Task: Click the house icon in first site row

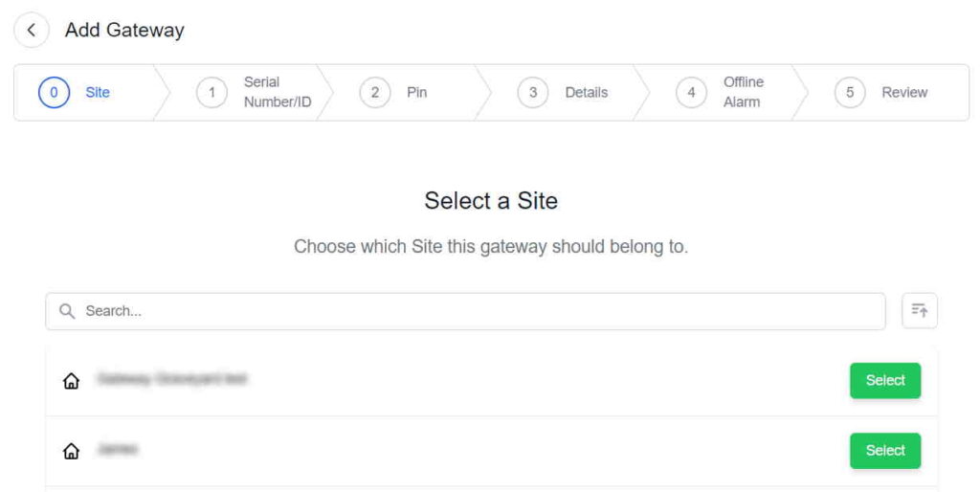Action: point(71,381)
